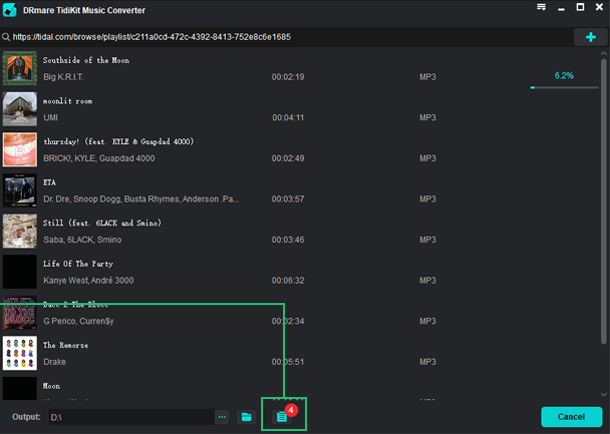Select artist Saba, 6LACK, Smino

click(82, 240)
